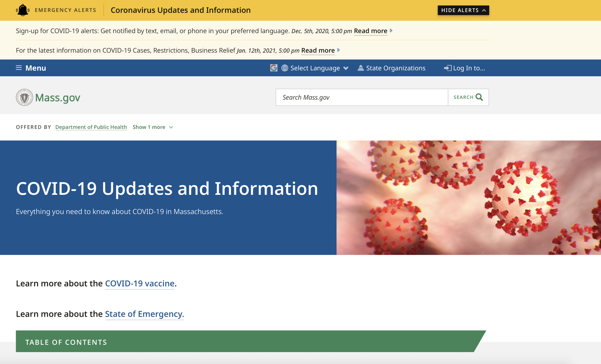The width and height of the screenshot is (601, 364).
Task: Click the hamburger Menu icon
Action: tap(19, 68)
